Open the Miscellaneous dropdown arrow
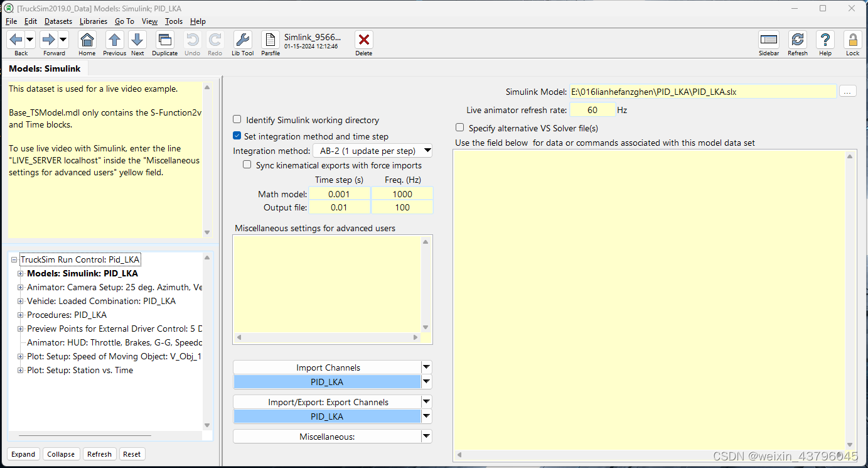The height and width of the screenshot is (468, 868). [427, 436]
